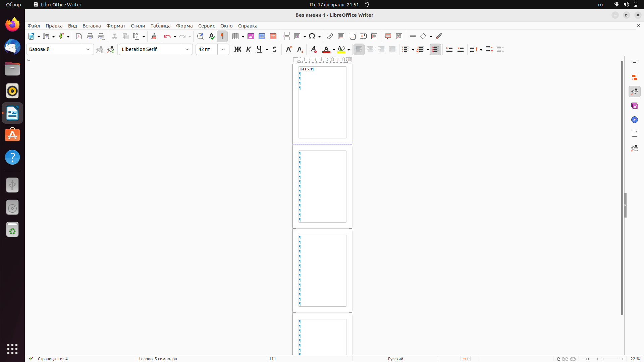Viewport: 644px width, 362px height.
Task: Expand the font name dropdown
Action: click(x=187, y=49)
